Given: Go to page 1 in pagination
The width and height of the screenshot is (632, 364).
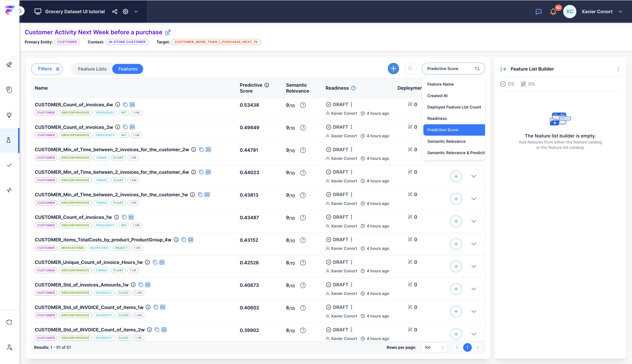Looking at the screenshot, I should (x=467, y=347).
